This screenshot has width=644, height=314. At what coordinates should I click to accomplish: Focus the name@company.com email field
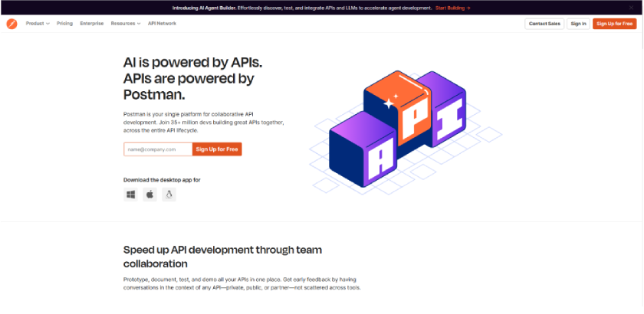pos(158,149)
